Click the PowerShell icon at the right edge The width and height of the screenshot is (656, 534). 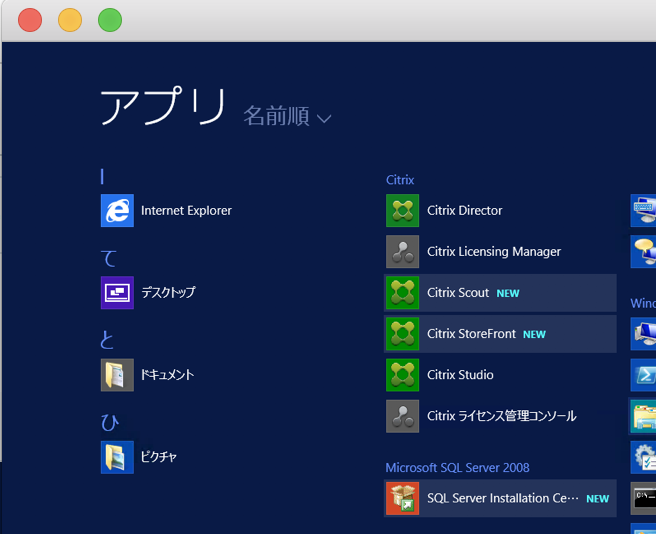point(643,375)
